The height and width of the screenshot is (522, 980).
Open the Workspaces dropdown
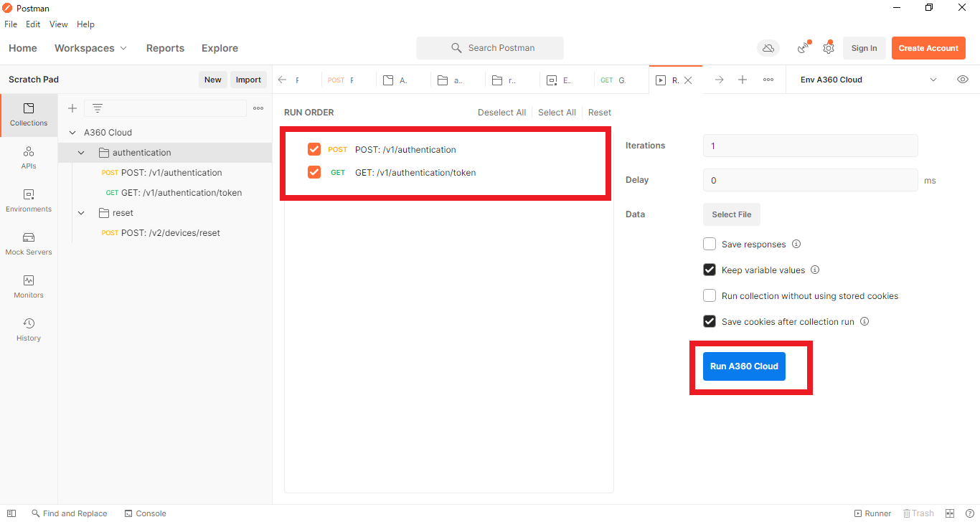[x=90, y=48]
